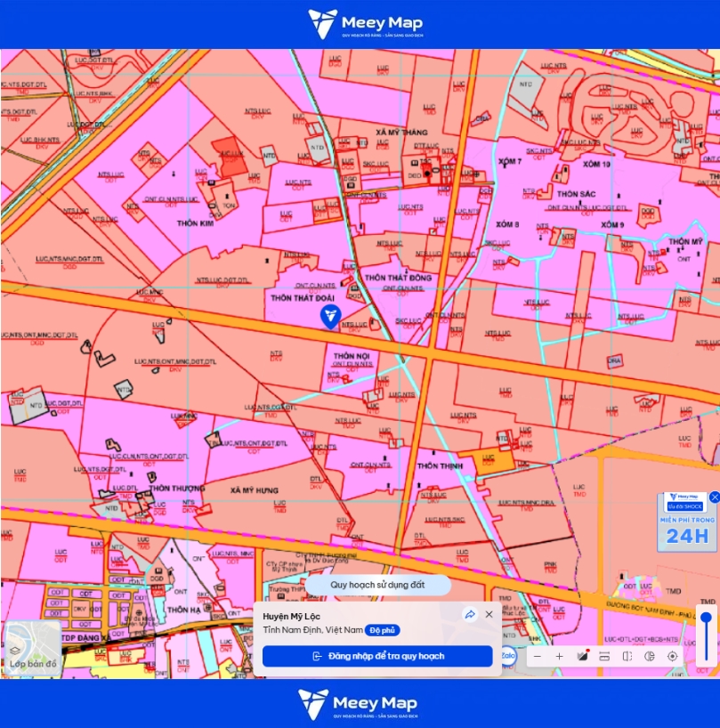Locate my current position on map
This screenshot has width=720, height=728.
click(672, 656)
